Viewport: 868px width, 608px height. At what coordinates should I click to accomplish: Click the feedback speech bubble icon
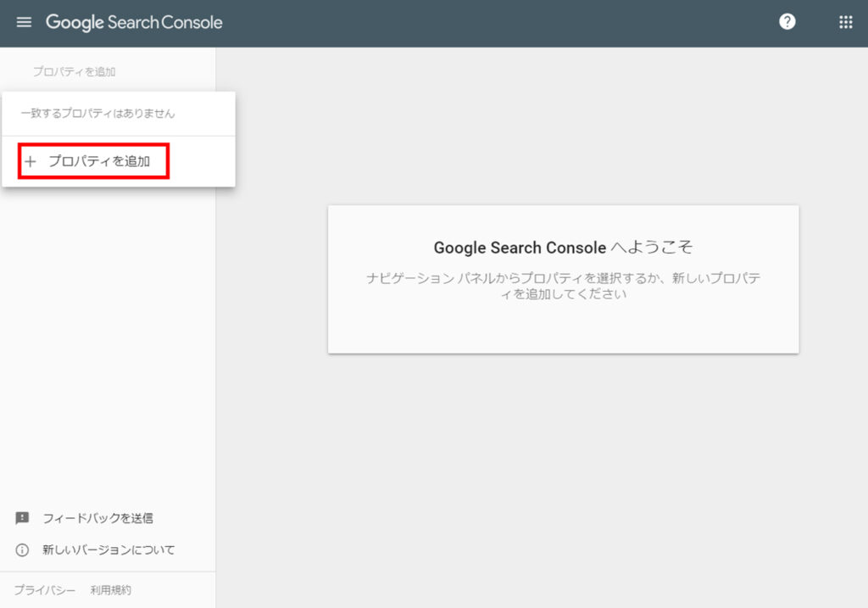(22, 518)
